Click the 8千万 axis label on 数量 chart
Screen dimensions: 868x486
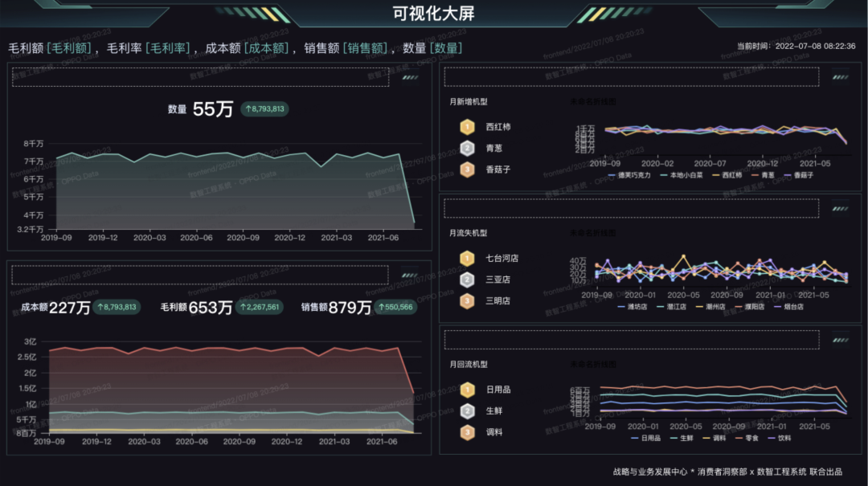(33, 143)
